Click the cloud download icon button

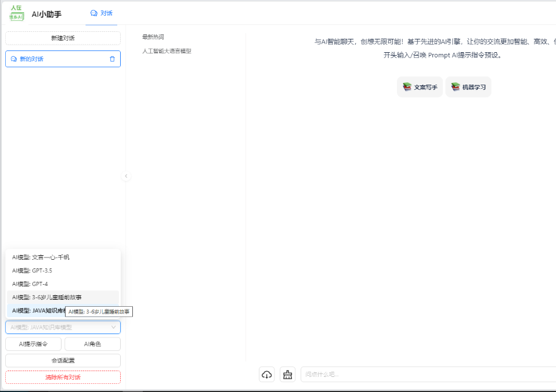tap(266, 375)
